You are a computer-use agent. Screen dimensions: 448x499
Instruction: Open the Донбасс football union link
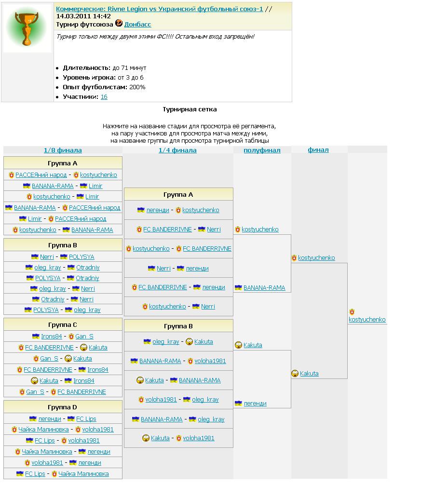coord(137,24)
